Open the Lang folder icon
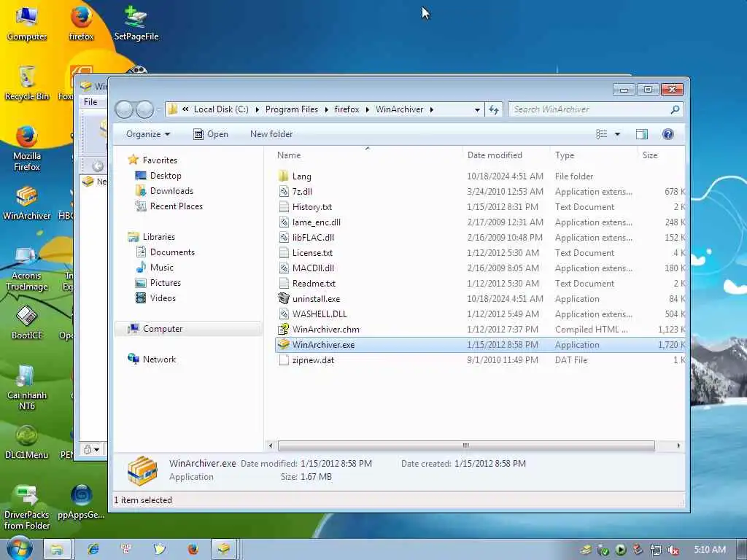The height and width of the screenshot is (560, 747). [x=284, y=176]
